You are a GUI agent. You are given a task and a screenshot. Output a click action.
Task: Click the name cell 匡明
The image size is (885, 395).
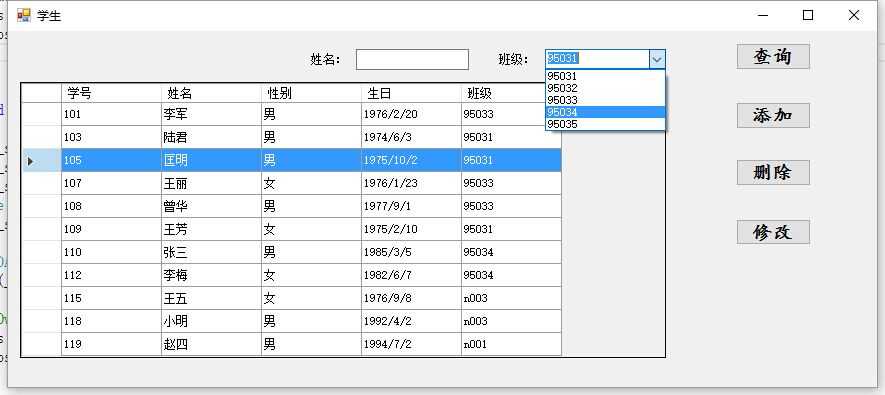point(211,160)
